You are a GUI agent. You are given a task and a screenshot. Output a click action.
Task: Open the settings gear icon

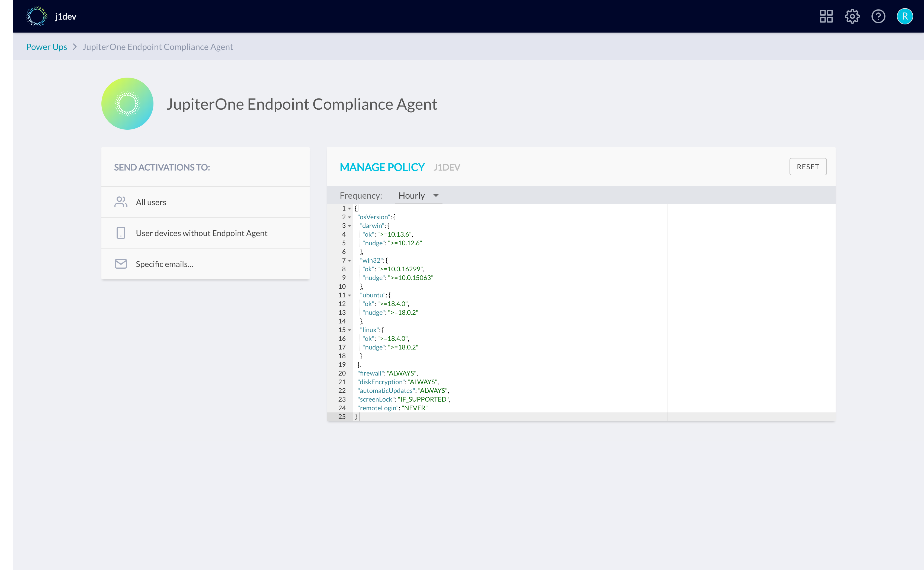852,16
